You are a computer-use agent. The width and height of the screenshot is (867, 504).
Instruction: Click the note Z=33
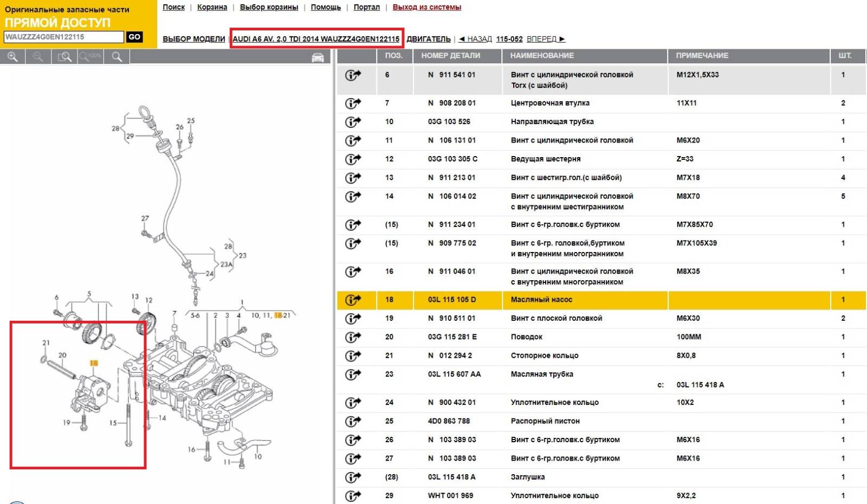tap(685, 159)
